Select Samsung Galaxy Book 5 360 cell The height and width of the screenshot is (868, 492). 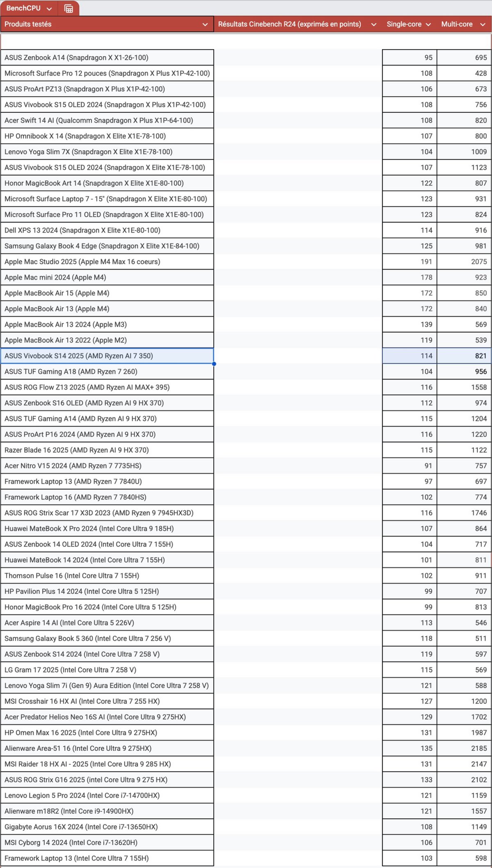click(107, 639)
